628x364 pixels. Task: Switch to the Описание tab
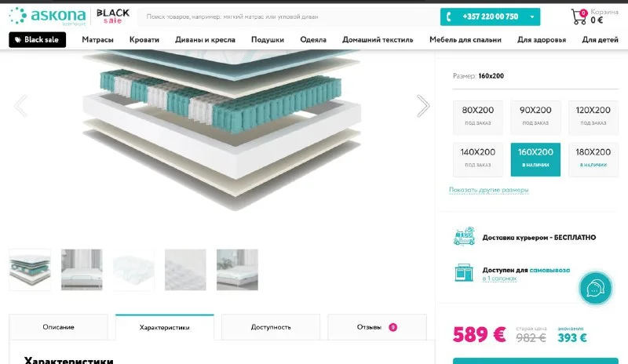58,327
